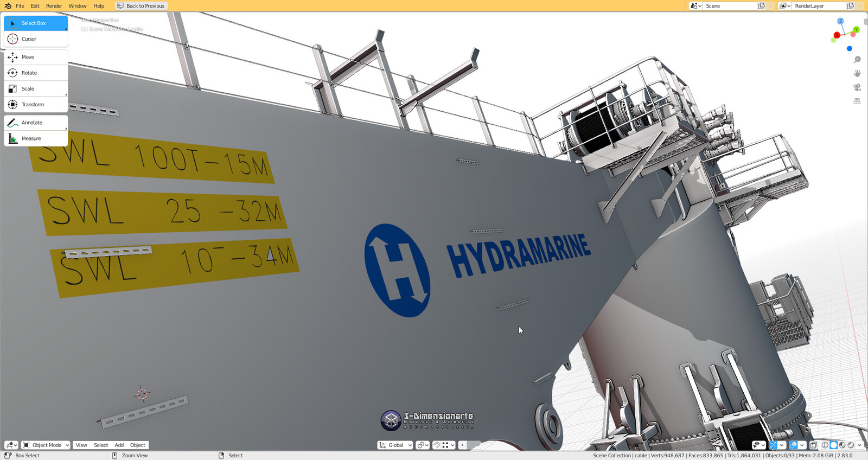The width and height of the screenshot is (868, 460).
Task: Open the snapping options dropdown
Action: click(x=448, y=445)
